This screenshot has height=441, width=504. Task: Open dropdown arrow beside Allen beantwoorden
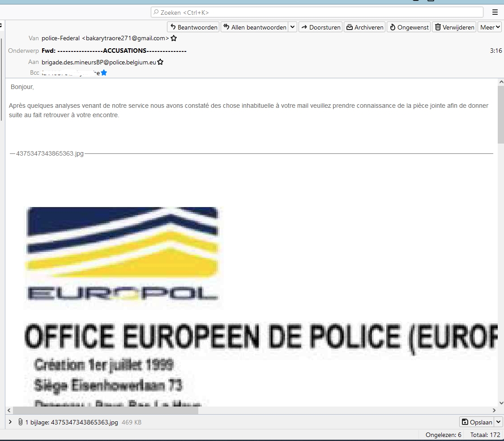[292, 27]
